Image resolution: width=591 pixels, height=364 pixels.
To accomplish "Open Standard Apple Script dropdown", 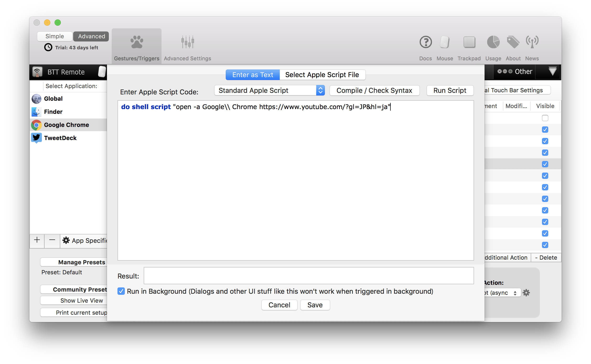I will pos(269,90).
